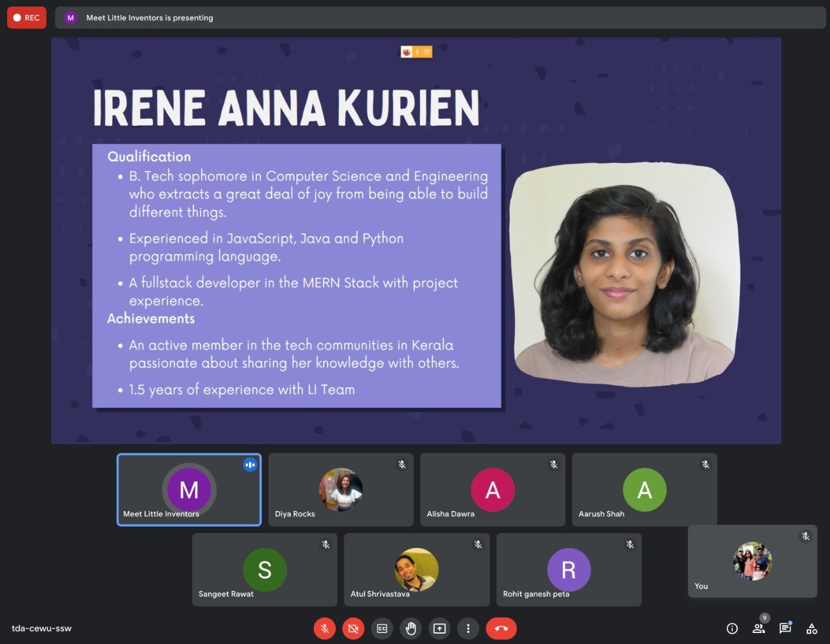Viewport: 830px width, 644px height.
Task: Select the Meet Little Inventors presenter tile
Action: [x=189, y=490]
